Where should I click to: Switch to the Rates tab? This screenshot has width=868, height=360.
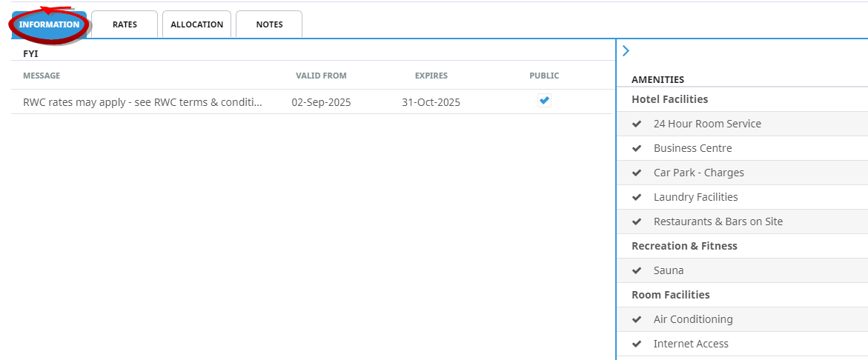[x=125, y=24]
